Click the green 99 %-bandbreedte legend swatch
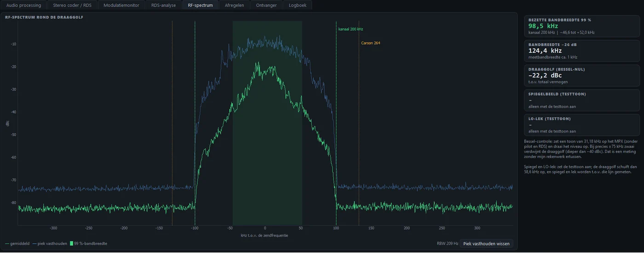644x253 pixels. [71, 243]
